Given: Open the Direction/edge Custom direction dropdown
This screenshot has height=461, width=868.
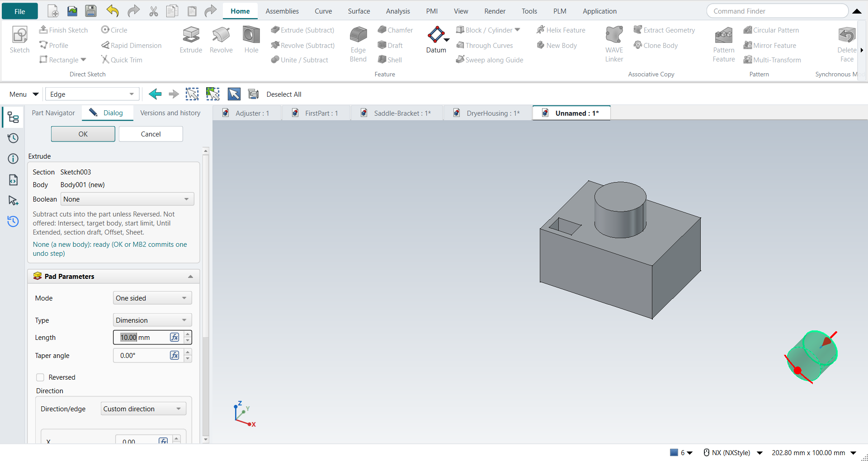Looking at the screenshot, I should 143,409.
